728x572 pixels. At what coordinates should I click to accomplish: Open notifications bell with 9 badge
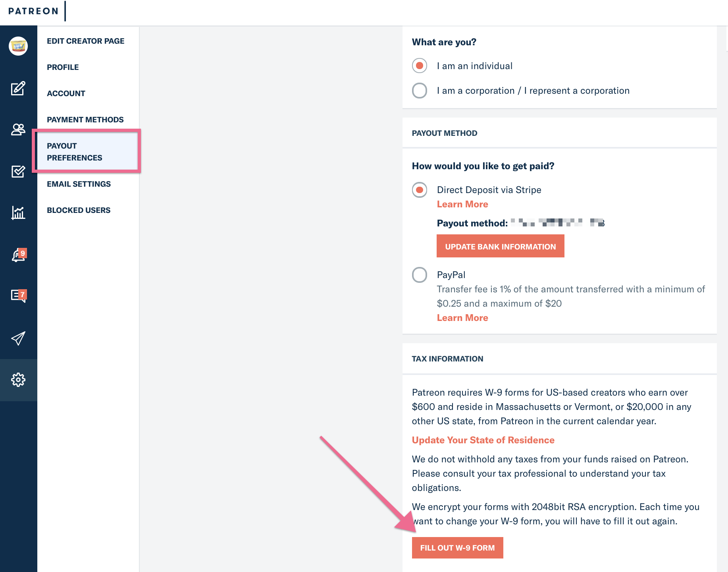tap(18, 255)
